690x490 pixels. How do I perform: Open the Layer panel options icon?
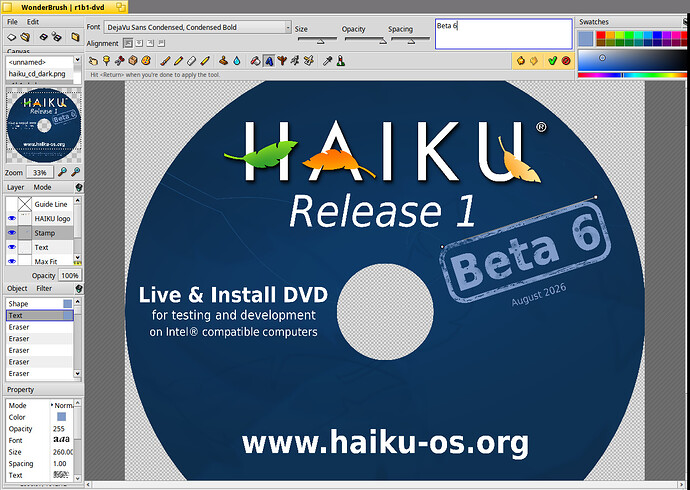point(79,187)
